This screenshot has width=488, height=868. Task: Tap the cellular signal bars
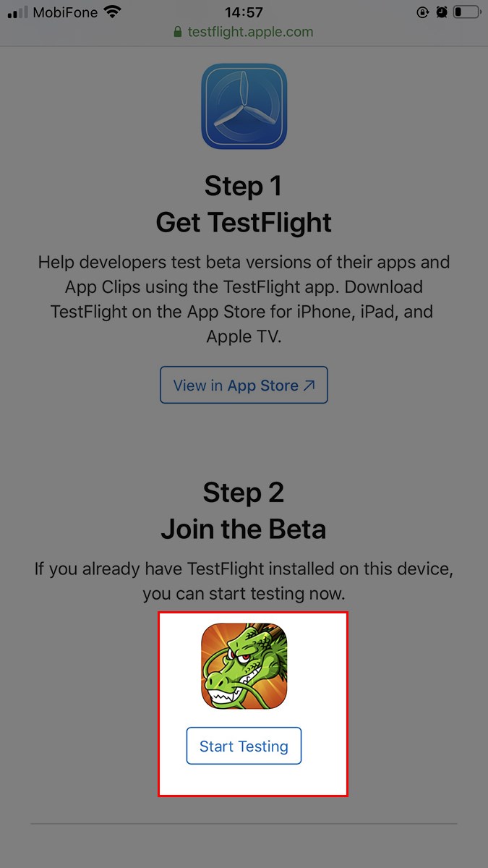pos(17,12)
